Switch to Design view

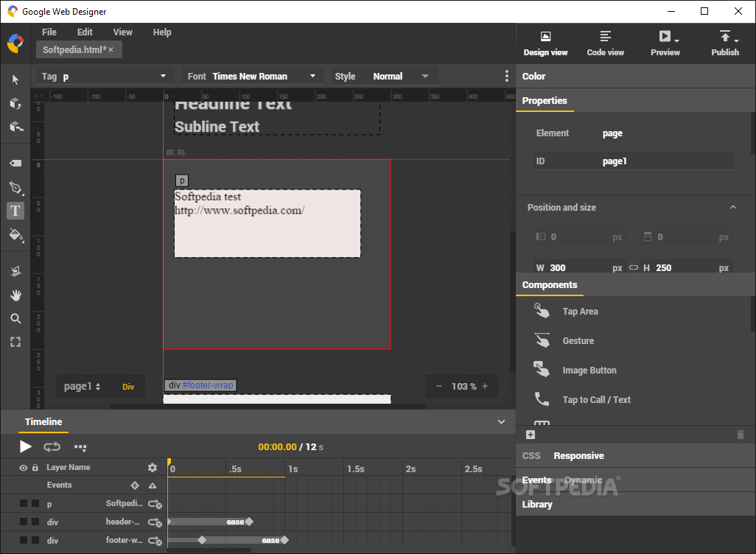(x=545, y=43)
